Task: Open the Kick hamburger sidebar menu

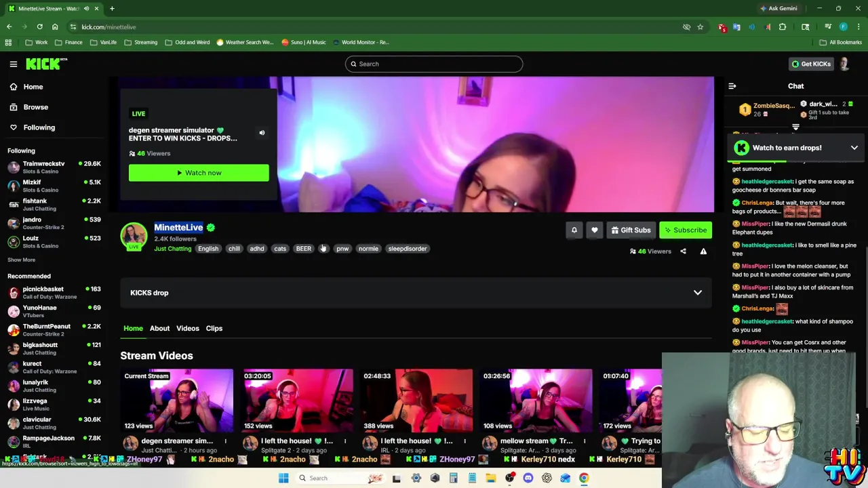Action: click(13, 64)
